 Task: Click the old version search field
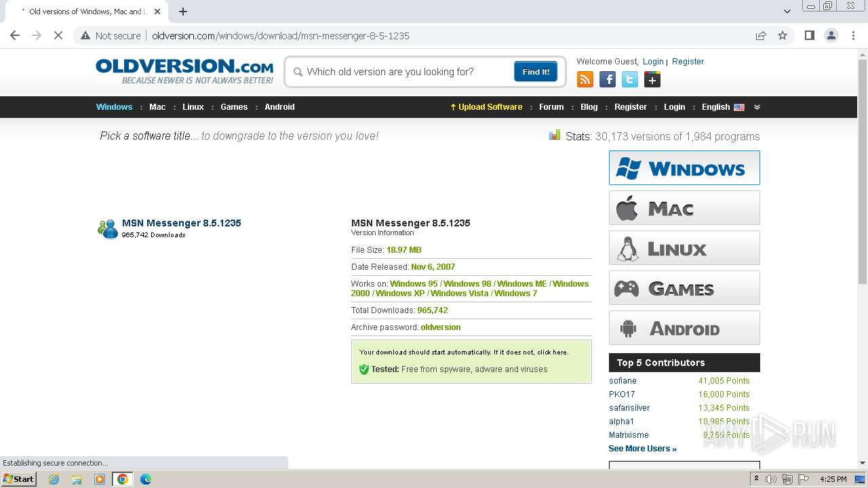pos(407,72)
